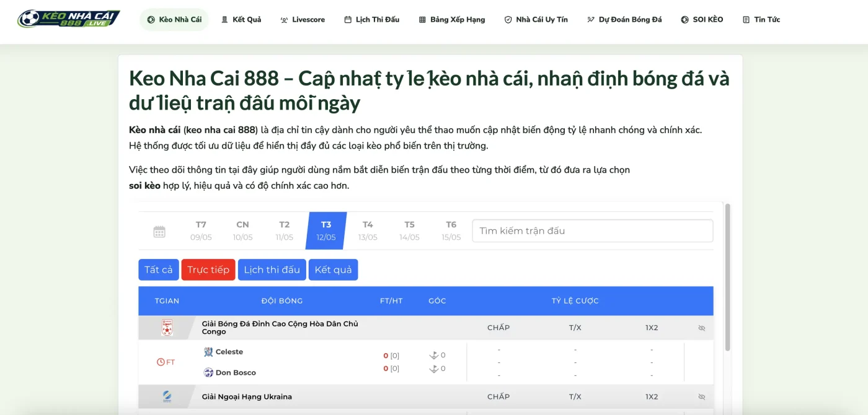Click the Congo league logo icon

pyautogui.click(x=167, y=328)
